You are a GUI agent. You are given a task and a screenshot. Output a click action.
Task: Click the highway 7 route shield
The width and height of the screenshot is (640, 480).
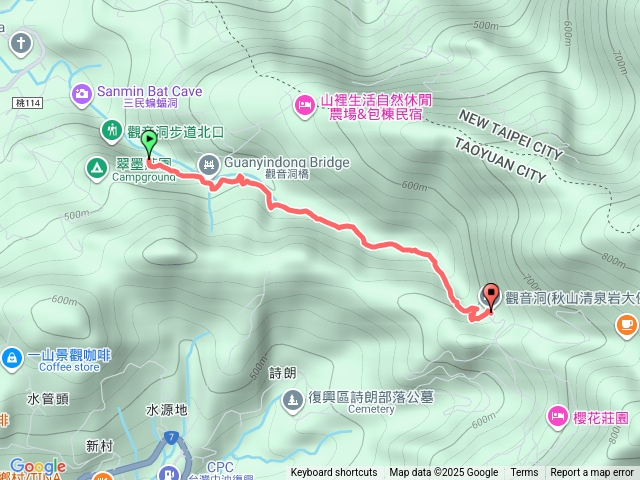click(171, 438)
